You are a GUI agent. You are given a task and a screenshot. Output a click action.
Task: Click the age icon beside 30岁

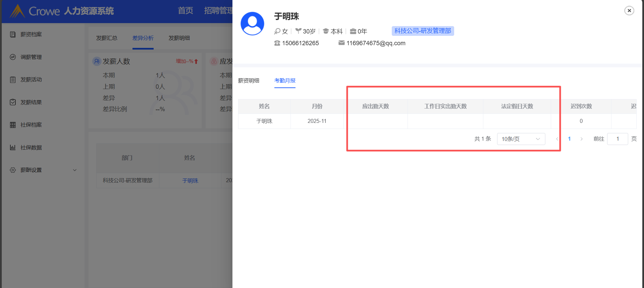298,31
